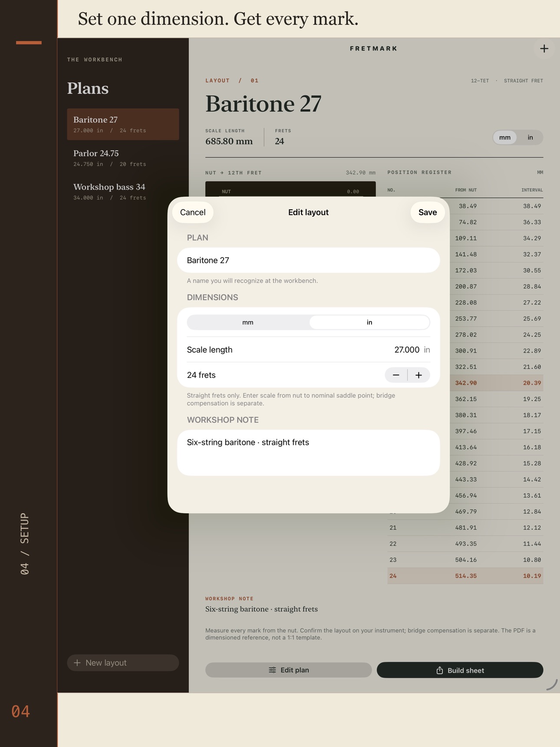Select the Parlor 24.75 plan
The height and width of the screenshot is (747, 560).
click(123, 158)
